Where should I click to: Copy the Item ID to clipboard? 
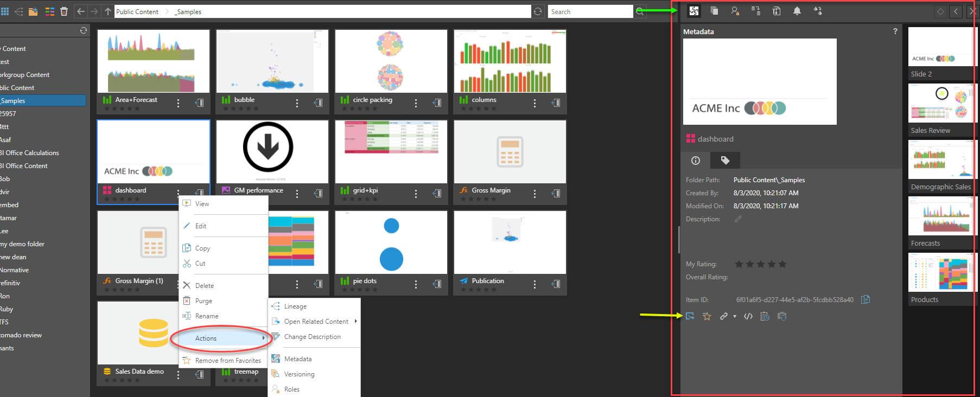pyautogui.click(x=866, y=299)
